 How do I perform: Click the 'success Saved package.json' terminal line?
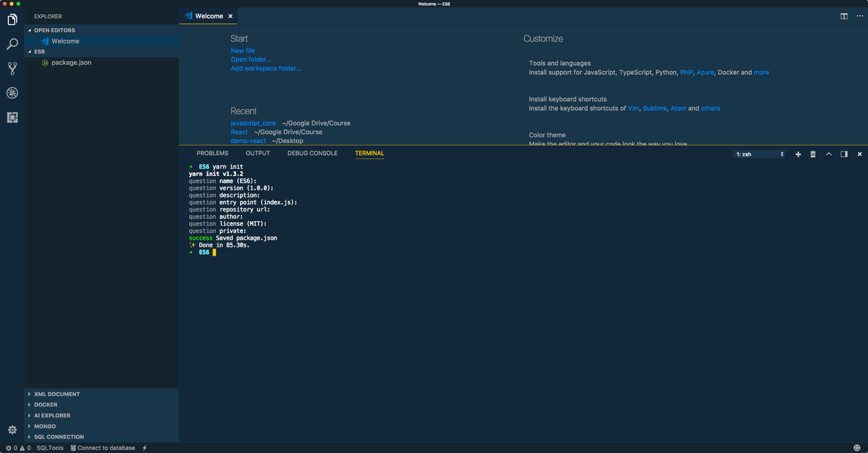[233, 238]
